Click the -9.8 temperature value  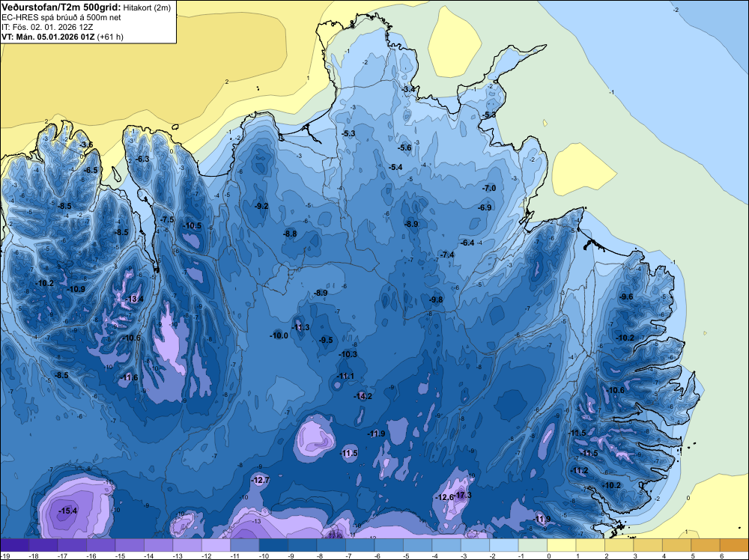click(436, 299)
